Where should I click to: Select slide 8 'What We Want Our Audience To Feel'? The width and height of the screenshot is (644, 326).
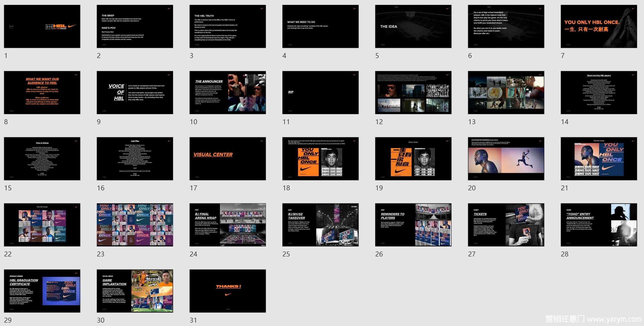pyautogui.click(x=42, y=92)
